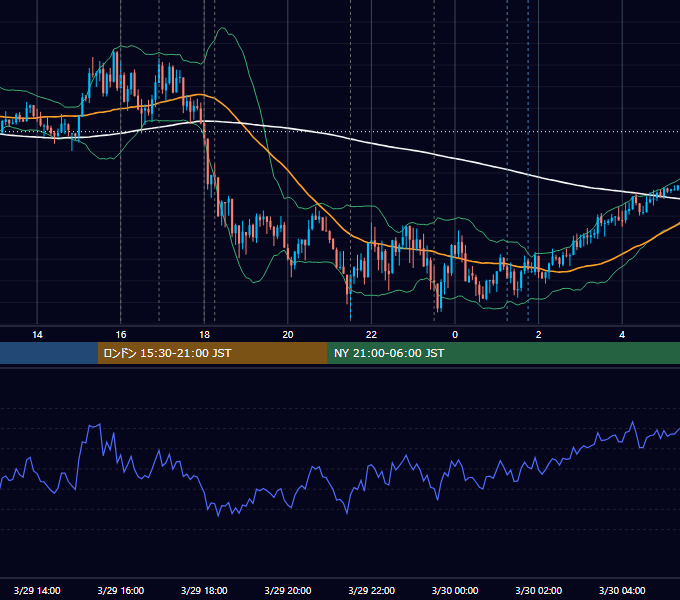Click the '3/29 14:00' date label
Image resolution: width=680 pixels, height=600 pixels.
tap(37, 590)
